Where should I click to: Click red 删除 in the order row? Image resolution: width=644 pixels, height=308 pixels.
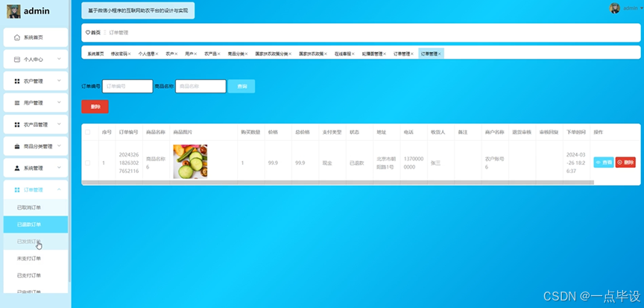[625, 163]
